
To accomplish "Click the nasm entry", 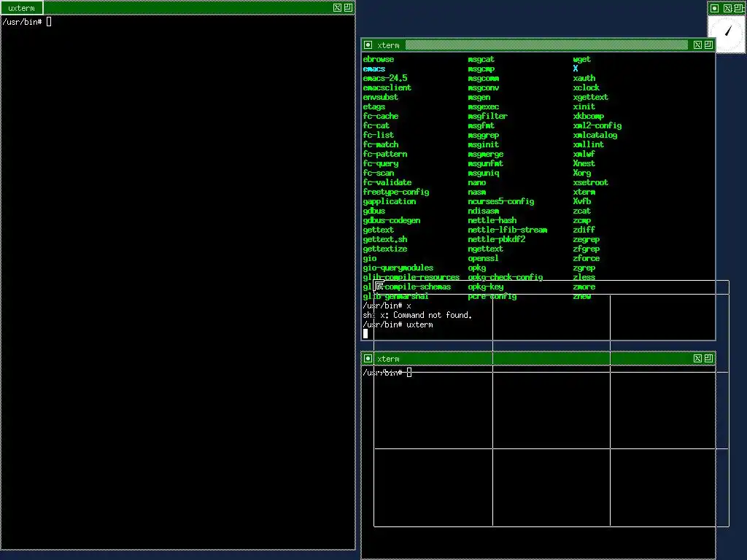I will tap(477, 192).
